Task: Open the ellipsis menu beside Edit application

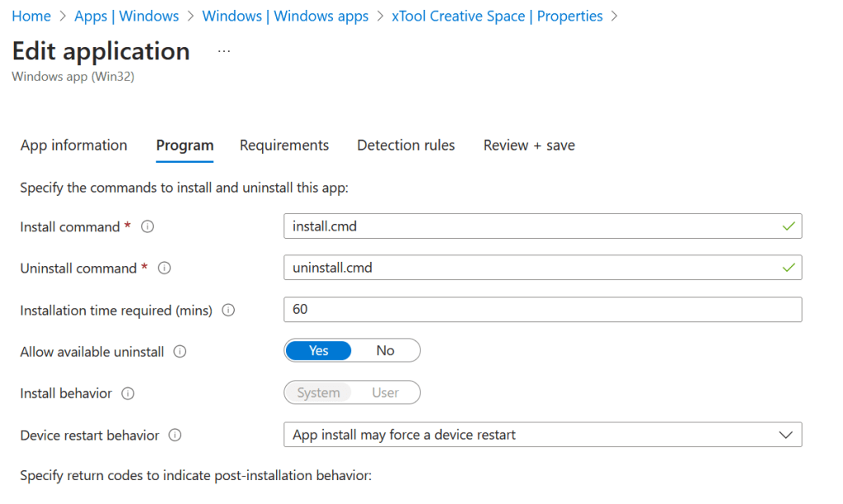Action: point(223,51)
